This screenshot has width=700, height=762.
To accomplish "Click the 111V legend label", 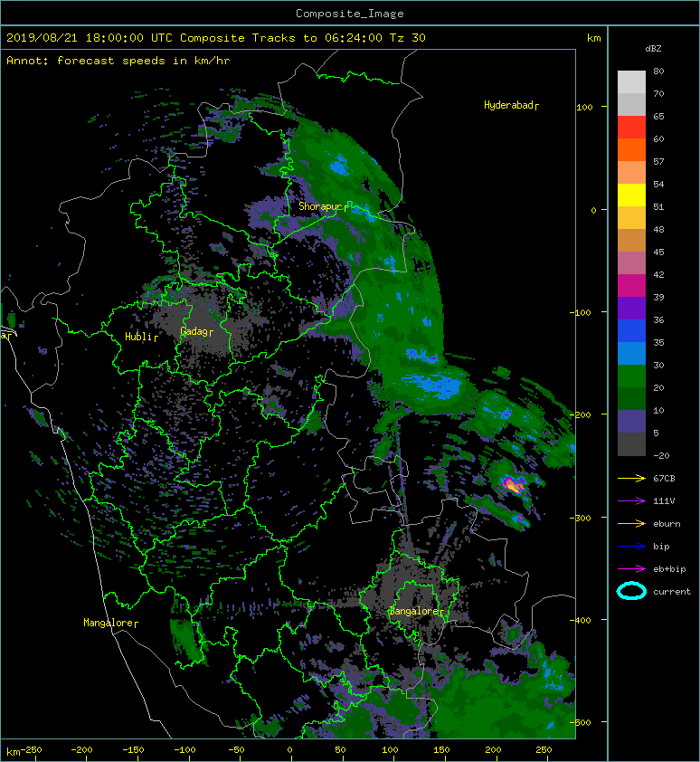I will pos(664,501).
